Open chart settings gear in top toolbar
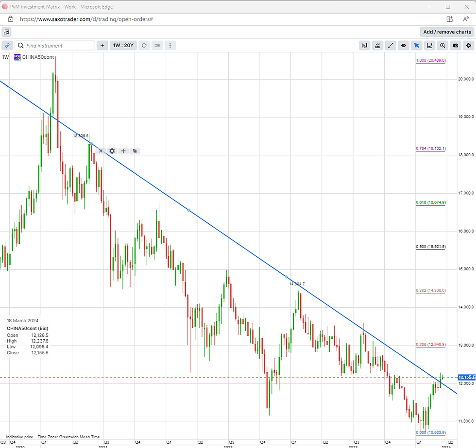The height and width of the screenshot is (448, 476). (469, 46)
